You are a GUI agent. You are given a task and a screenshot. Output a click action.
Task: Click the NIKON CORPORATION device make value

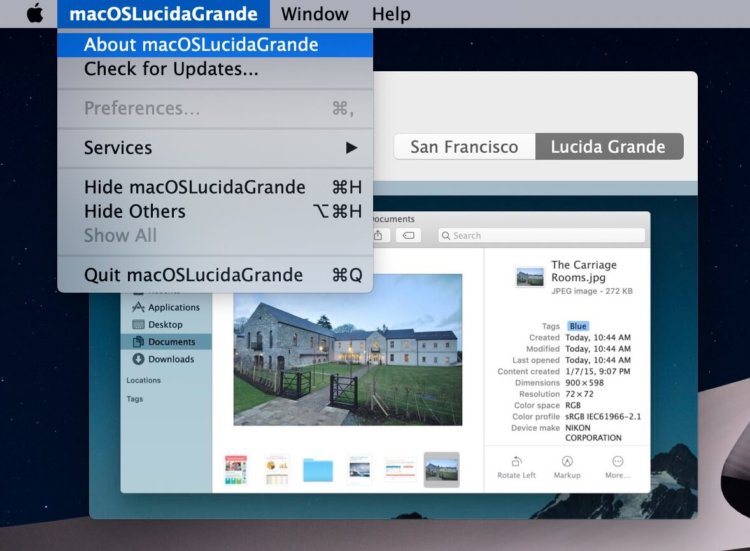(593, 433)
